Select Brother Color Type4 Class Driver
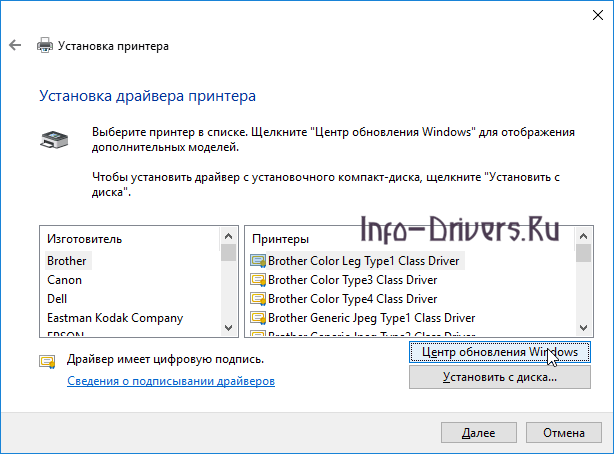The height and width of the screenshot is (454, 614). click(352, 299)
